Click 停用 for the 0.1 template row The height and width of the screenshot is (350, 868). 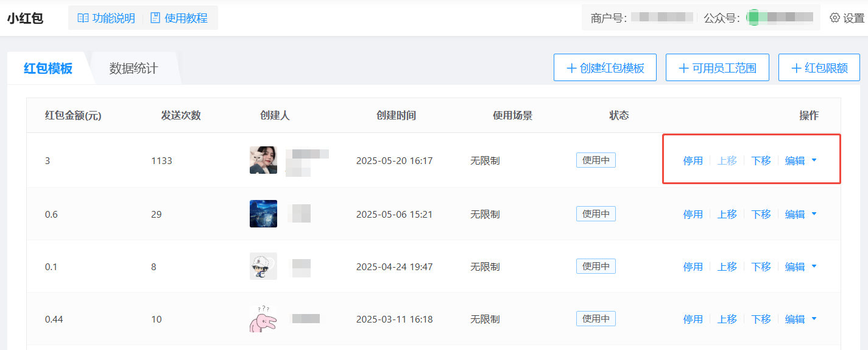click(693, 266)
